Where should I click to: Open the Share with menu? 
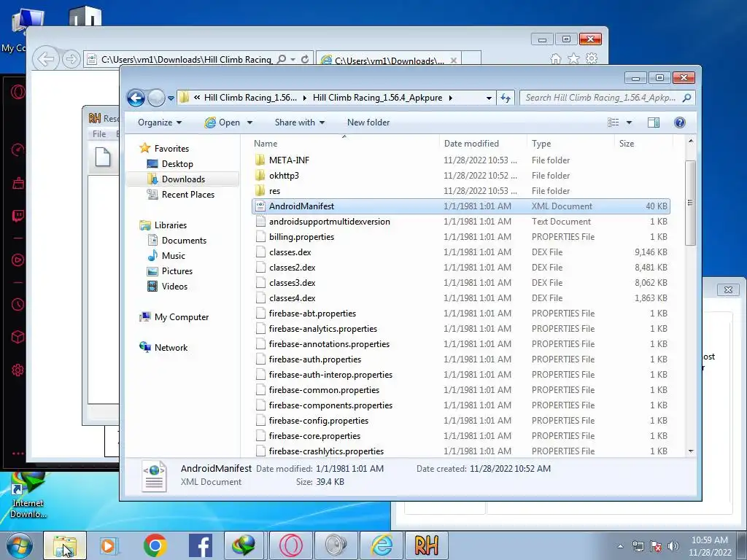point(300,122)
